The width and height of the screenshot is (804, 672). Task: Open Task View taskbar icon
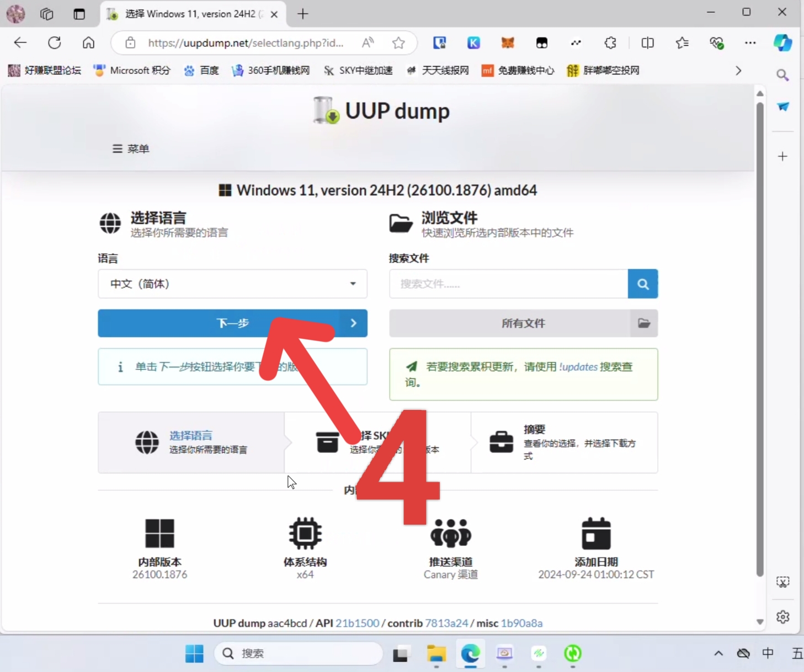point(401,653)
